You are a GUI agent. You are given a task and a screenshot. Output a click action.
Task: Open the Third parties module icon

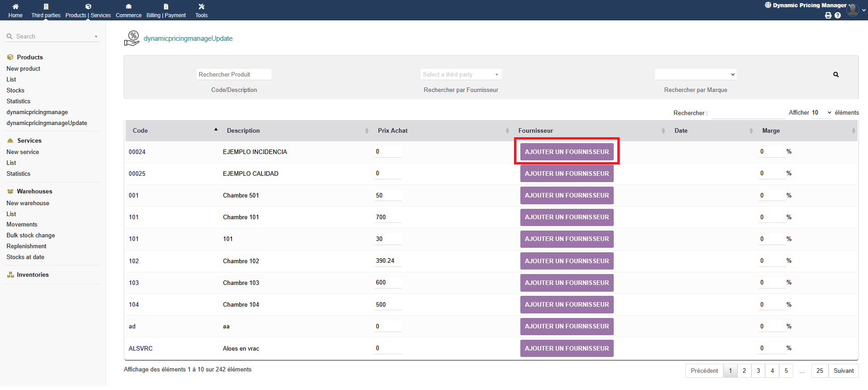pyautogui.click(x=46, y=7)
